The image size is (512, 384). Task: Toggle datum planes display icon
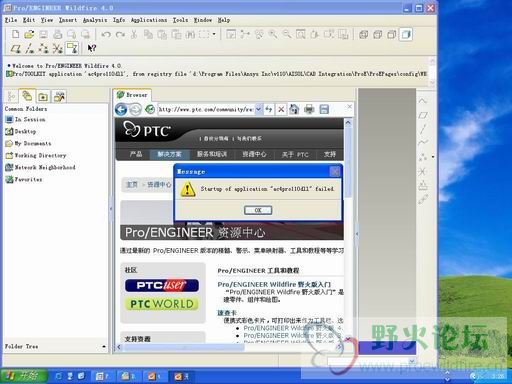coord(16,49)
